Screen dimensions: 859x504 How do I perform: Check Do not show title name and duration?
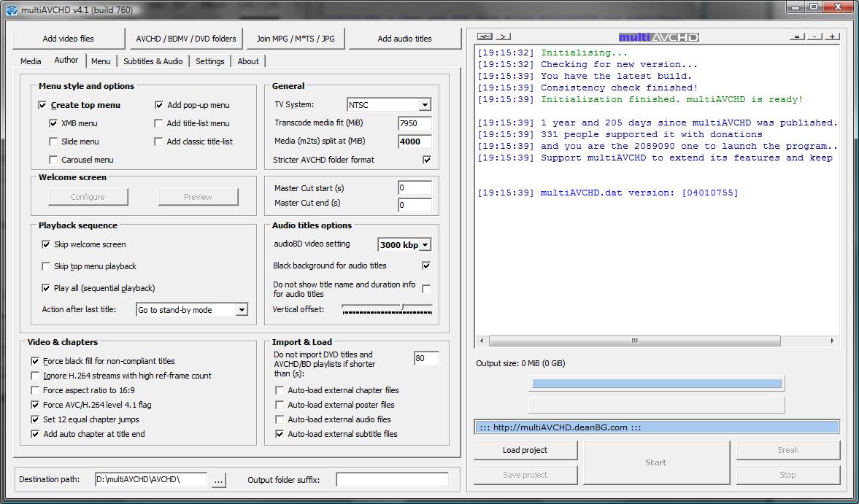pyautogui.click(x=426, y=288)
